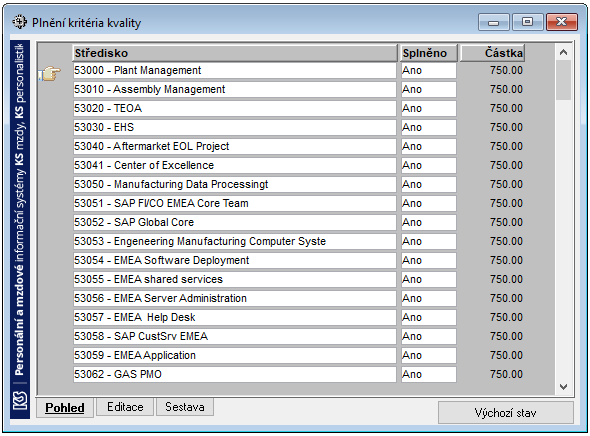Click the 750.00 amount for 53054 EMEA Software Deployment
Image resolution: width=590 pixels, height=436 pixels.
coord(506,260)
